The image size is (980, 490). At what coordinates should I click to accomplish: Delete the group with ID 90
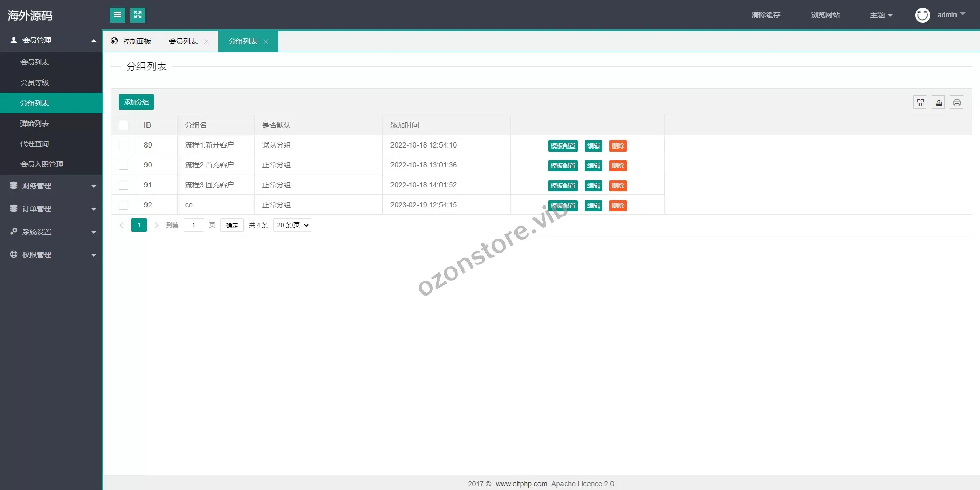[x=618, y=166]
